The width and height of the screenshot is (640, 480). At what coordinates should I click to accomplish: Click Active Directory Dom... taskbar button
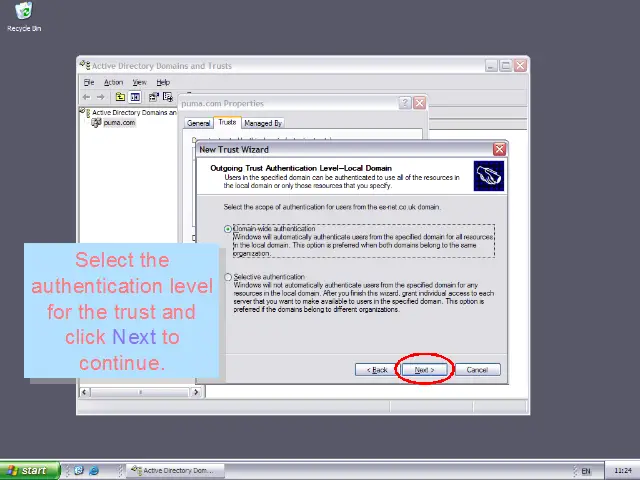coord(176,471)
